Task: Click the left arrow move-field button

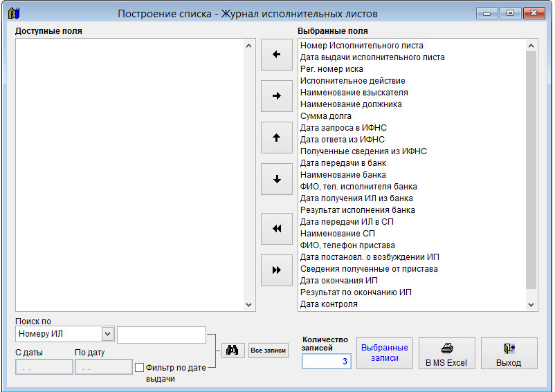Action: (276, 55)
